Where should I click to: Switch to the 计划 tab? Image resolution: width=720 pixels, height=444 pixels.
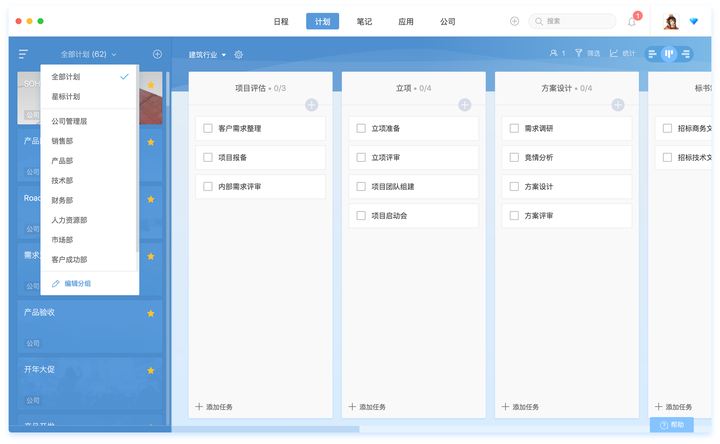[322, 21]
